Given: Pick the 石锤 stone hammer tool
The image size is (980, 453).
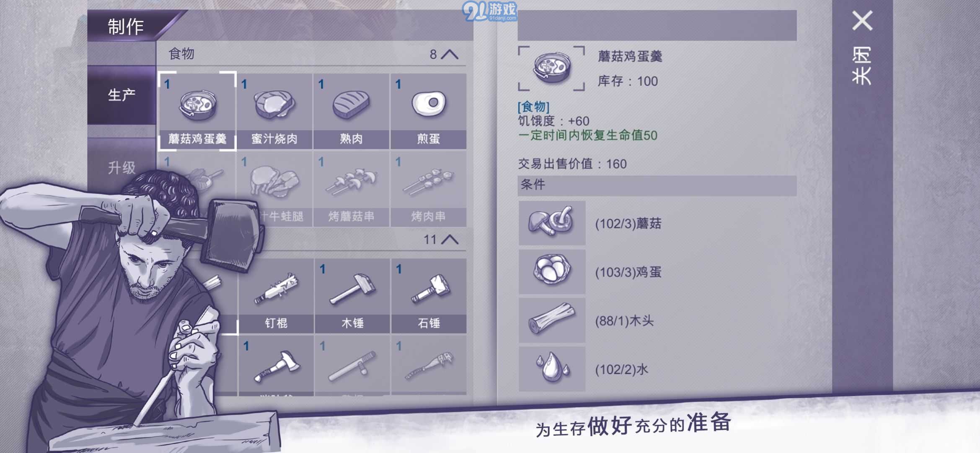Looking at the screenshot, I should point(429,296).
